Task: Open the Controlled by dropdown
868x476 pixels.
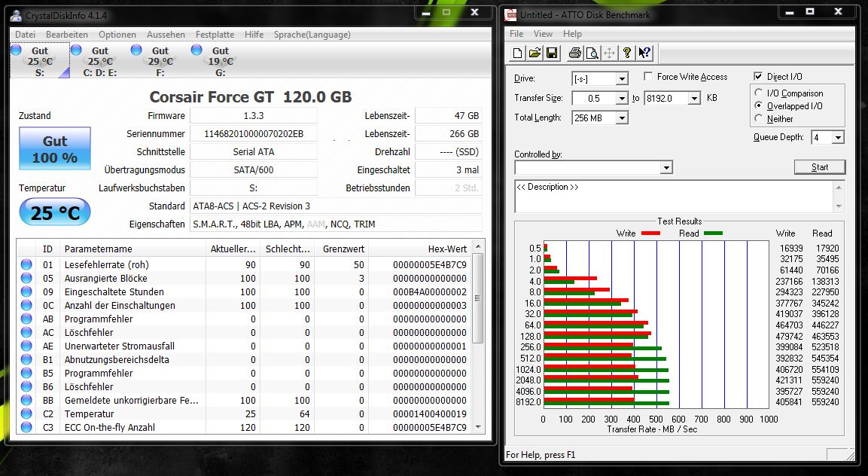Action: click(666, 167)
